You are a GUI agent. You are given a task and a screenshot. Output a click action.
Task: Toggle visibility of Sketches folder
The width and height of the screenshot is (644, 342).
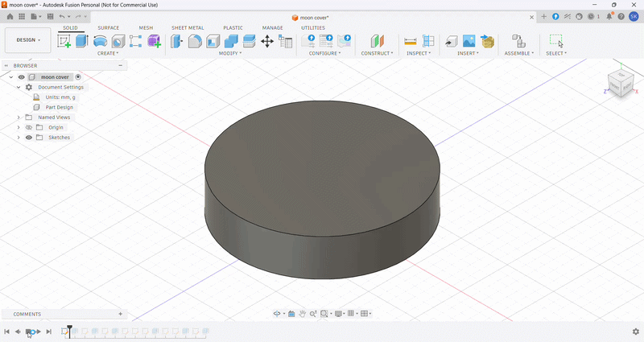click(x=29, y=138)
